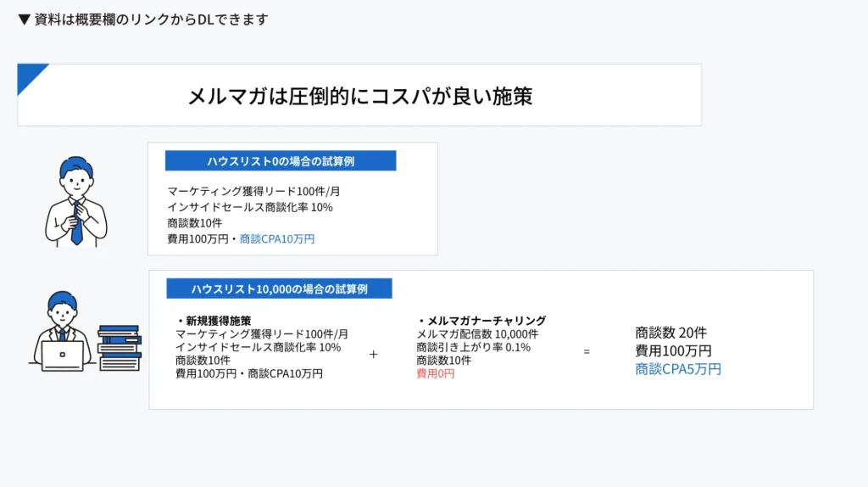Click the down triangle before 資料は概要欄
Viewport: 868px width, 487px height.
point(24,20)
